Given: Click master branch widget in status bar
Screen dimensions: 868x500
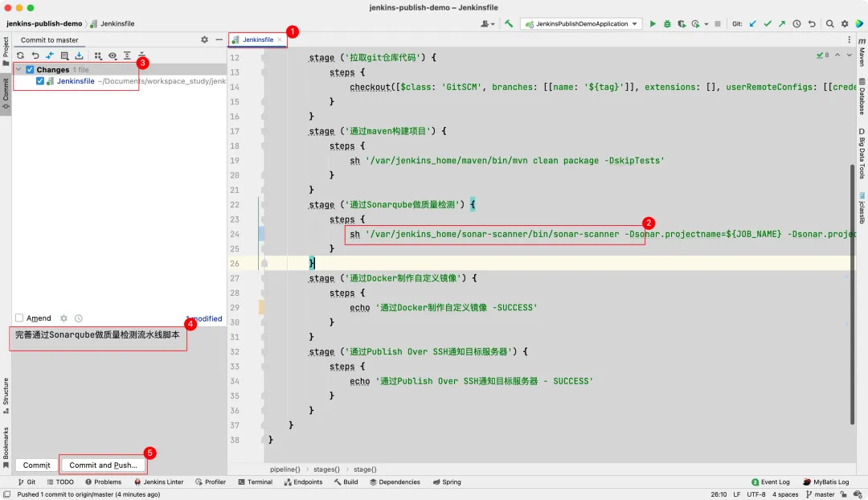Looking at the screenshot, I should (x=821, y=494).
